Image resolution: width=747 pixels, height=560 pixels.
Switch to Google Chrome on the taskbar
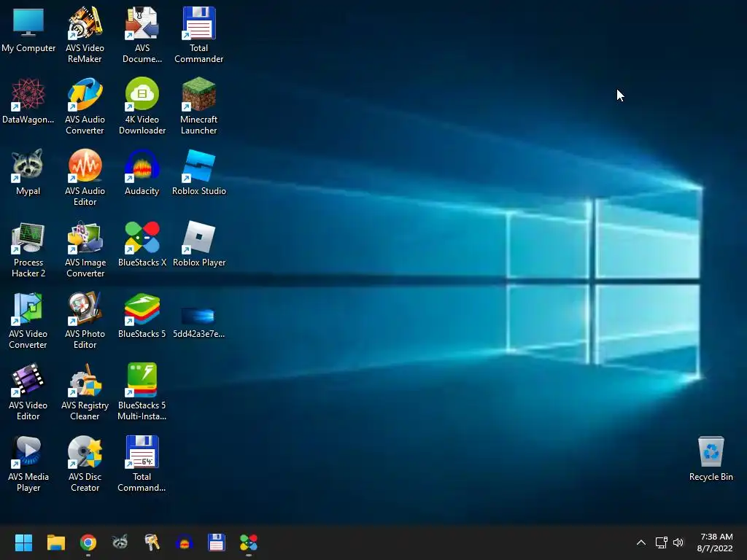point(88,542)
